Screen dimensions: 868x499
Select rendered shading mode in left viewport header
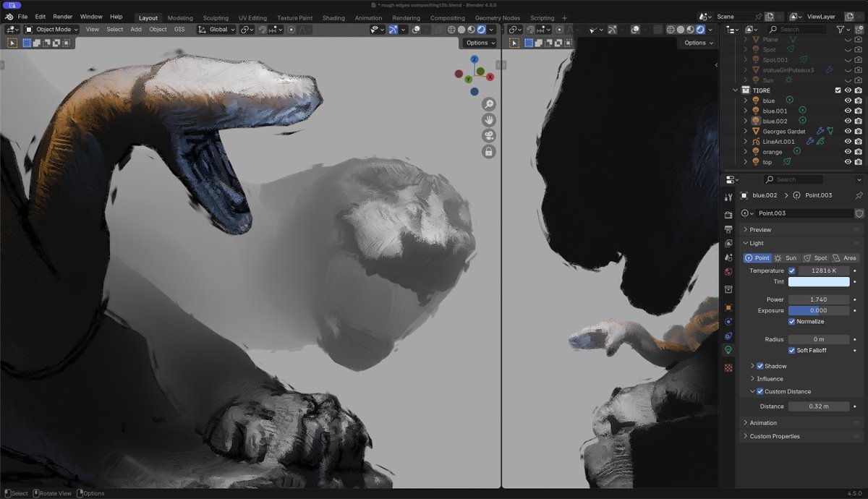(481, 30)
